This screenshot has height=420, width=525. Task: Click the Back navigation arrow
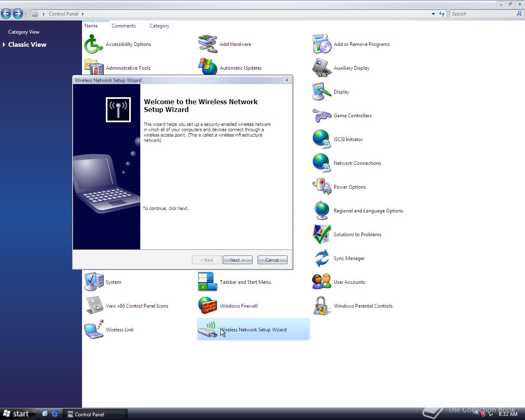click(x=6, y=14)
